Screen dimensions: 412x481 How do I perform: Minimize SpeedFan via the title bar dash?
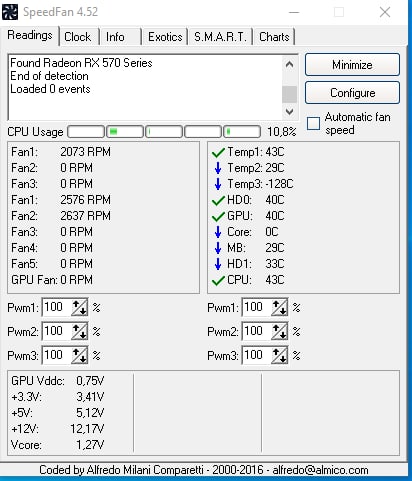pyautogui.click(x=294, y=12)
